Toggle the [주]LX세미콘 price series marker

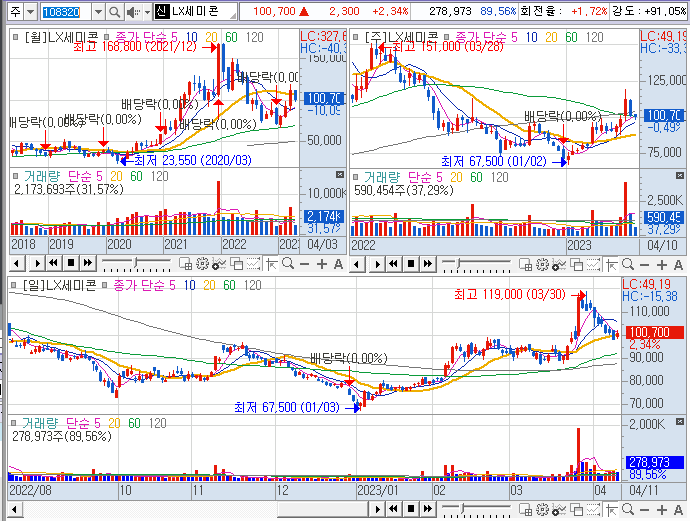[x=356, y=37]
